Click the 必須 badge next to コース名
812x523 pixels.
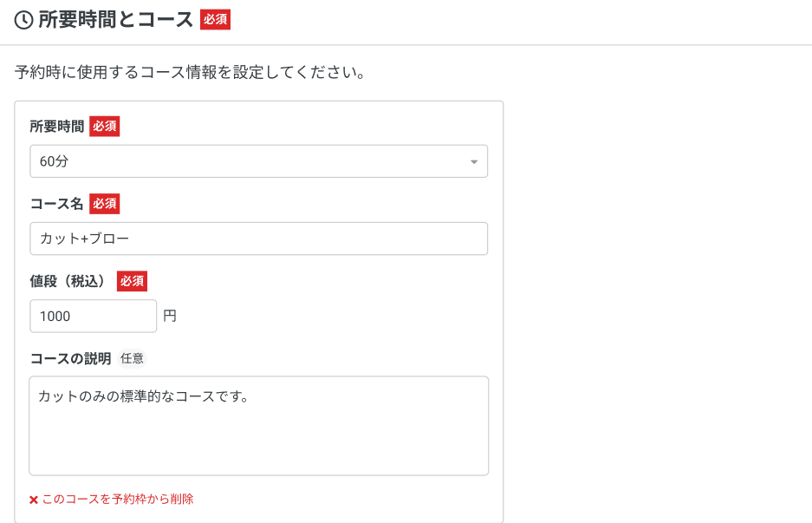click(x=104, y=204)
